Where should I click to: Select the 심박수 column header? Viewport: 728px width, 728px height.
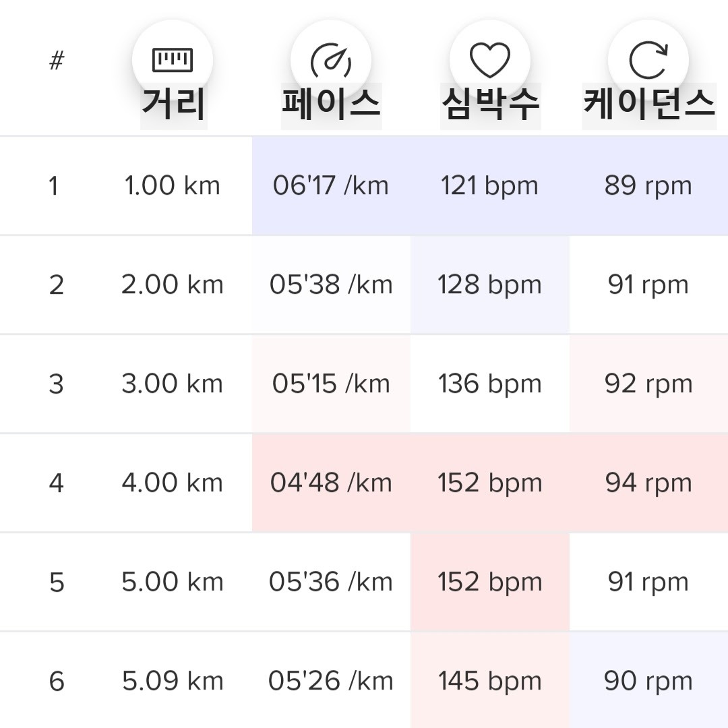[490, 104]
